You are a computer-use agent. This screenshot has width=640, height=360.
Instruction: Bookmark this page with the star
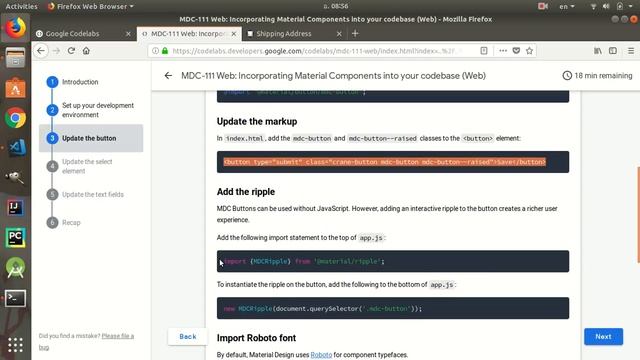[529, 51]
